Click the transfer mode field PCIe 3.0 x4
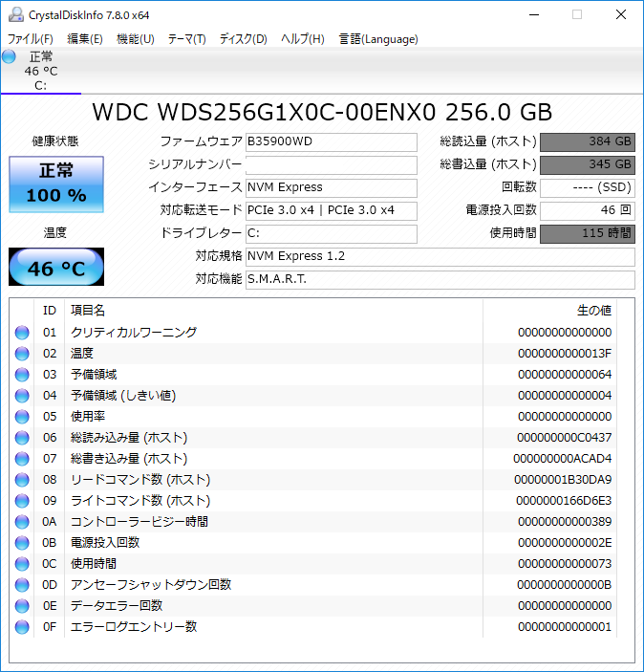This screenshot has height=672, width=644. tap(332, 210)
